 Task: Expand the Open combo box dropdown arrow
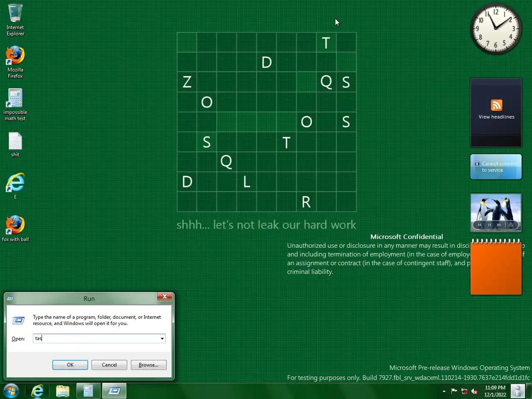[x=162, y=339]
